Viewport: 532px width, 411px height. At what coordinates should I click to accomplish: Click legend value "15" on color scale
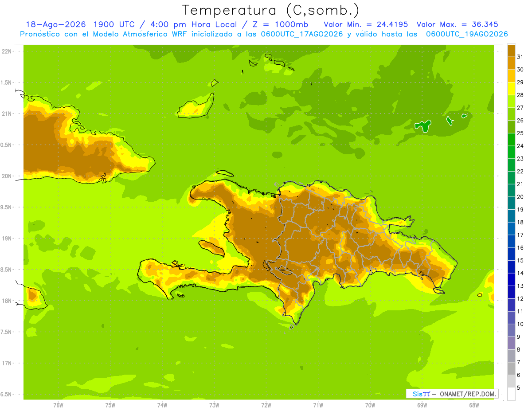(x=520, y=260)
